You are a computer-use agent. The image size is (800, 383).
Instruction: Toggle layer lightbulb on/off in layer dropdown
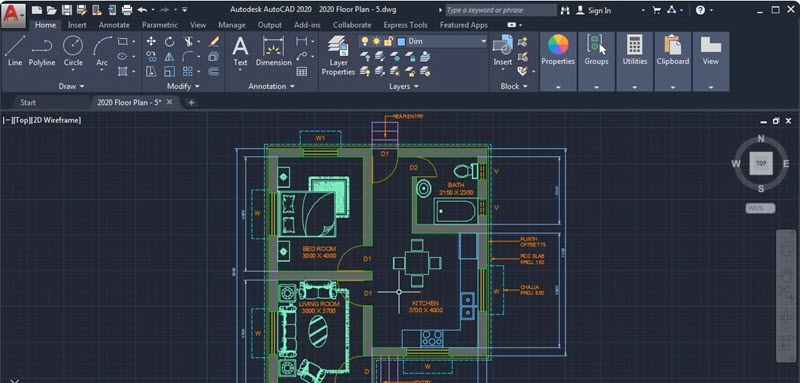[364, 41]
